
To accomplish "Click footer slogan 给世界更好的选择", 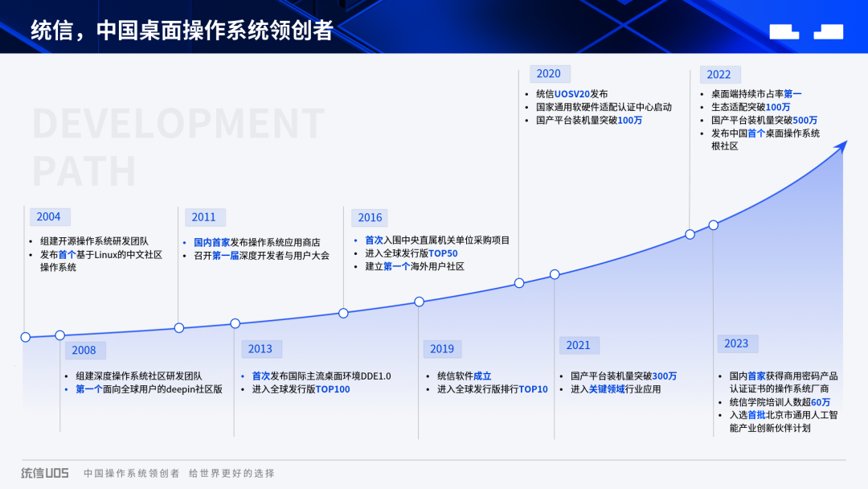I will pyautogui.click(x=232, y=474).
